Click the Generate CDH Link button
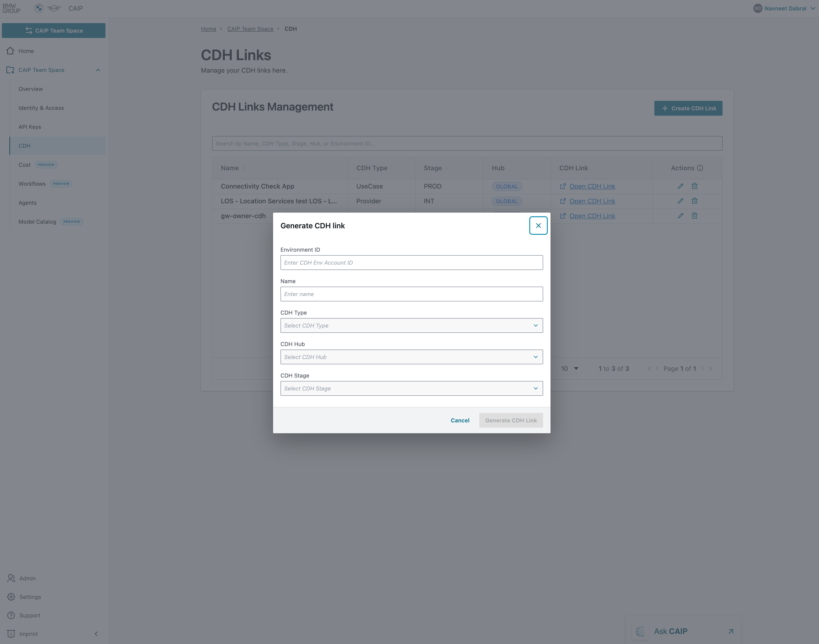This screenshot has width=819, height=644. pyautogui.click(x=511, y=420)
